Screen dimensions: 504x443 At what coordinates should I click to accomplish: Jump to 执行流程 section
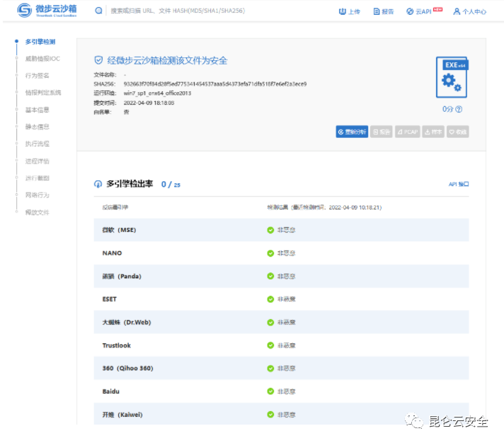pyautogui.click(x=38, y=144)
